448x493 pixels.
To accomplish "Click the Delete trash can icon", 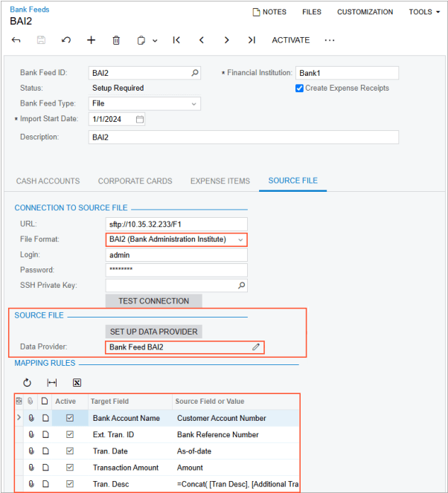I will click(116, 40).
